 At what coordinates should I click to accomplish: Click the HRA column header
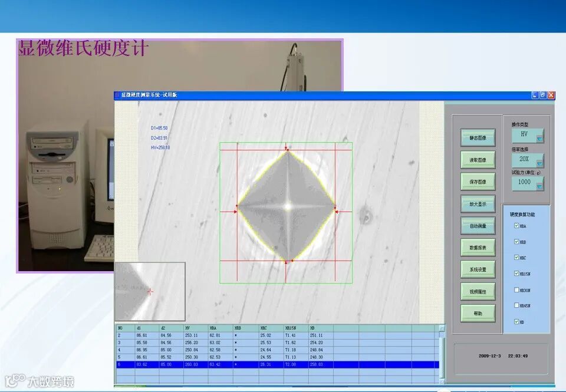pyautogui.click(x=221, y=328)
